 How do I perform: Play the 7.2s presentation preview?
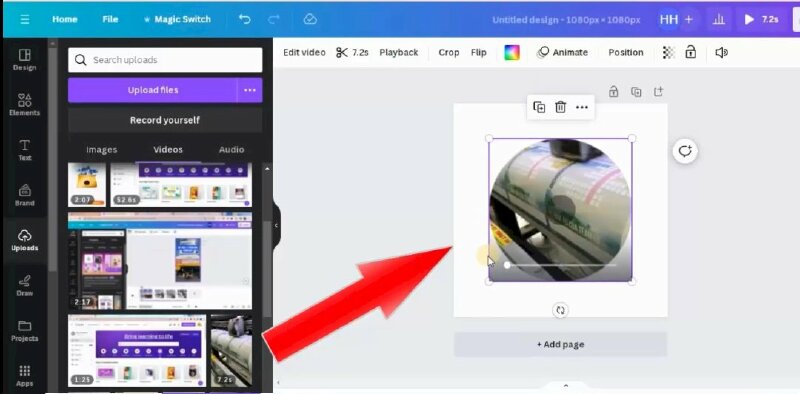tap(761, 19)
